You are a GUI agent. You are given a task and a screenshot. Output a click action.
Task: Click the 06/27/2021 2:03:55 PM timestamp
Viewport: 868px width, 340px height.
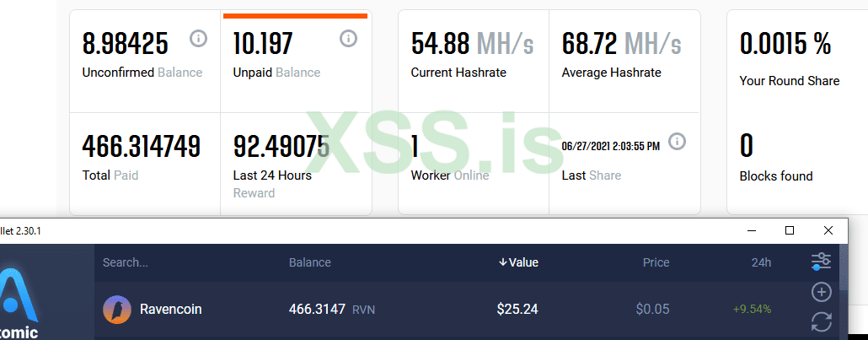coord(611,147)
